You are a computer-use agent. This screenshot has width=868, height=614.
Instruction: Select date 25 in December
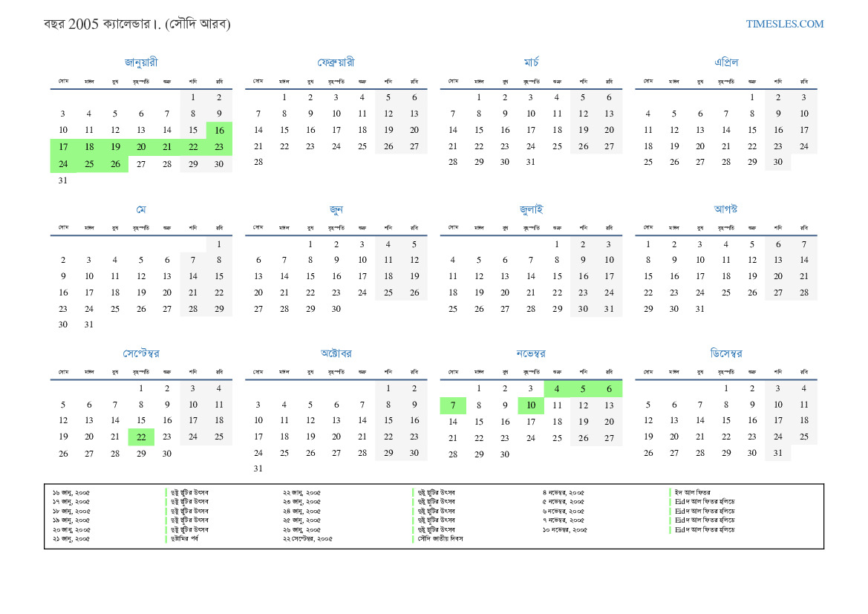pyautogui.click(x=804, y=437)
